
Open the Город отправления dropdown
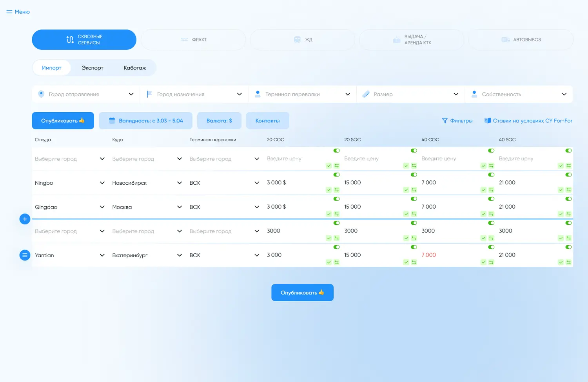tap(86, 94)
